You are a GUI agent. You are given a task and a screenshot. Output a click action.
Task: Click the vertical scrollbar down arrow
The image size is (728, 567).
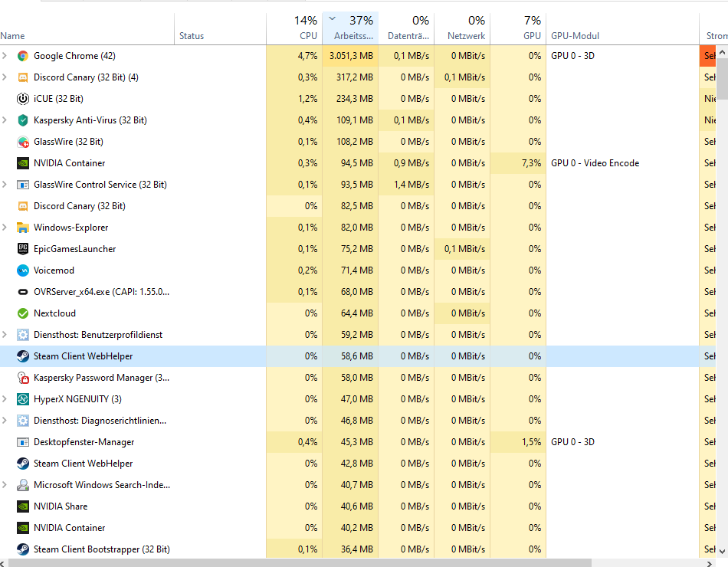[x=722, y=551]
